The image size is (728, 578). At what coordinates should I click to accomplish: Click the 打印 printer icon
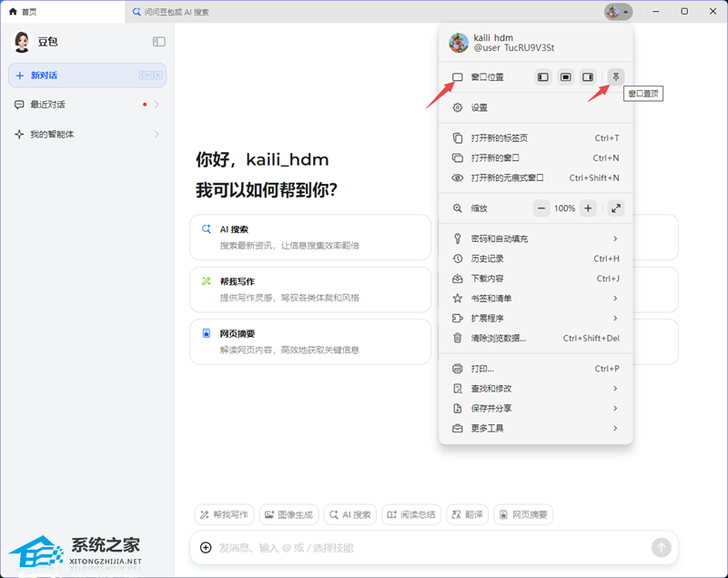tap(458, 369)
